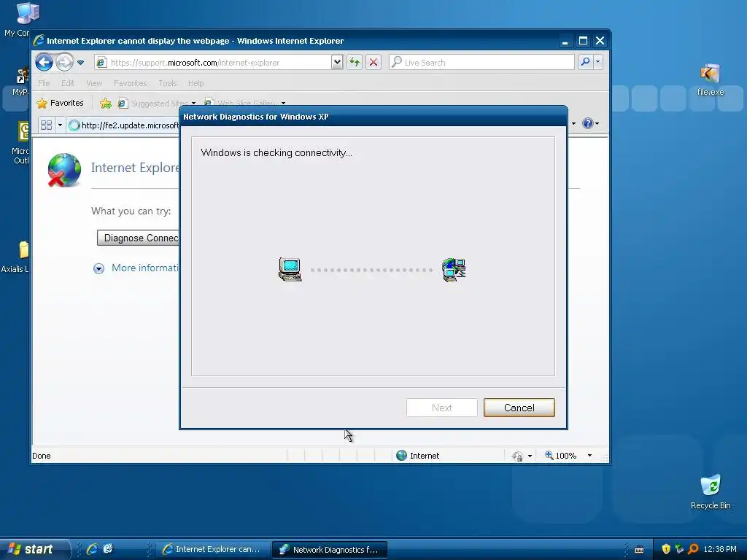Click the 12:38 PM clock
747x560 pixels.
click(720, 549)
